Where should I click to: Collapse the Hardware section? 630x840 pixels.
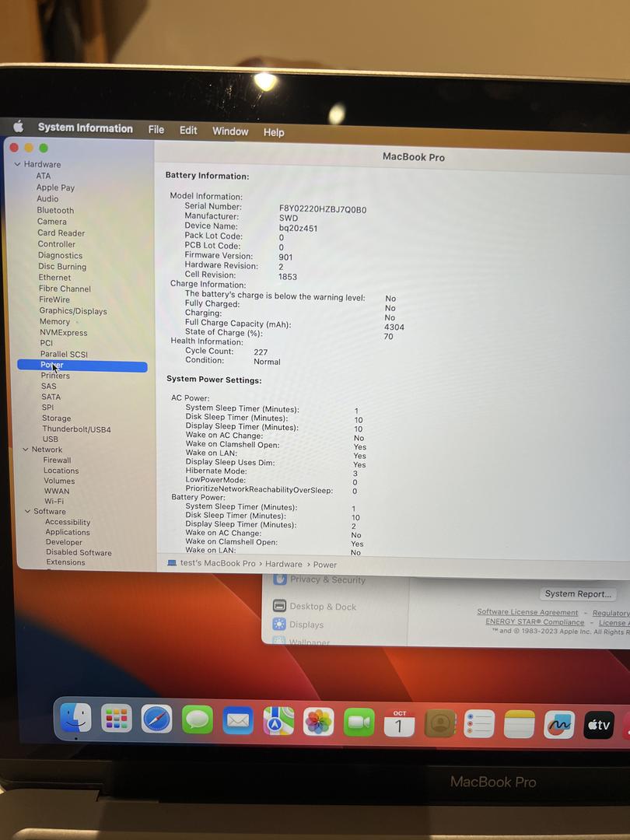tap(18, 164)
